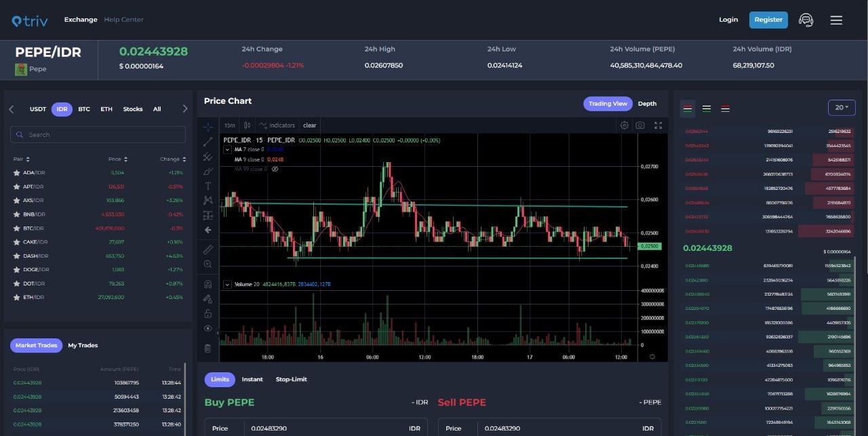Screen dimensions: 868x436
Task: Switch to the Depth chart view
Action: 647,103
